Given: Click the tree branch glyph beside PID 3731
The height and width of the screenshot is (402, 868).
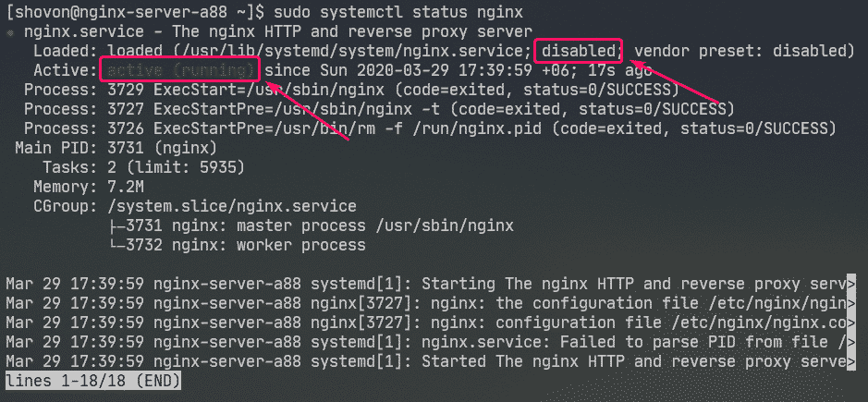Looking at the screenshot, I should pyautogui.click(x=119, y=225).
